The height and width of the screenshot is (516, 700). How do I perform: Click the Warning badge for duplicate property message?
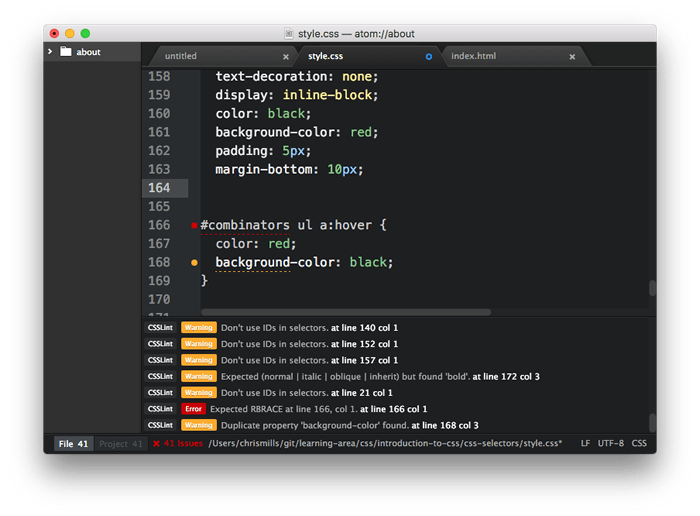[x=198, y=425]
